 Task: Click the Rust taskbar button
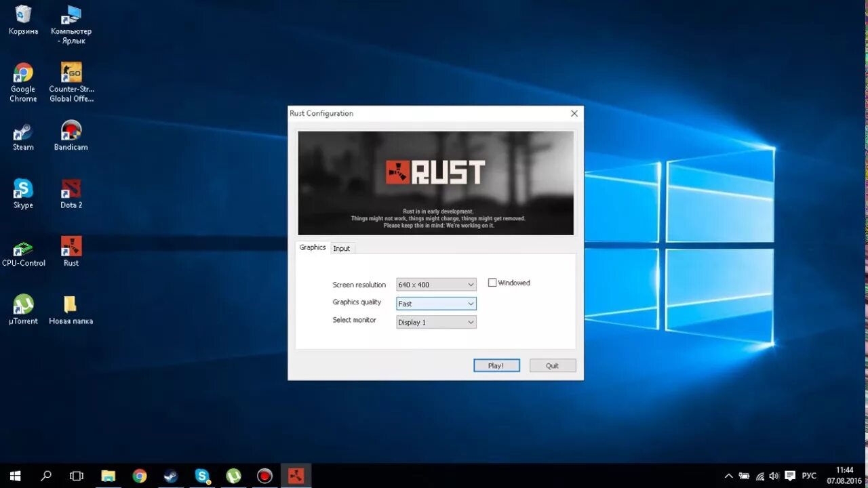point(296,476)
